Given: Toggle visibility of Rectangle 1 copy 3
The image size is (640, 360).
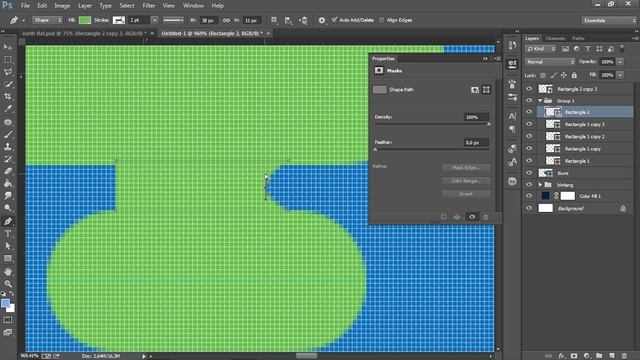Looking at the screenshot, I should tap(529, 124).
